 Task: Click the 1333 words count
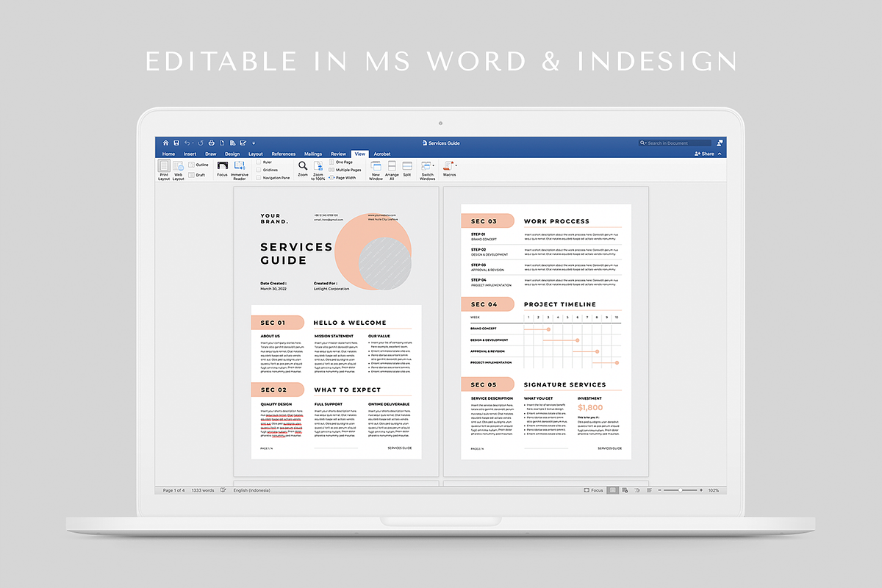click(x=203, y=490)
